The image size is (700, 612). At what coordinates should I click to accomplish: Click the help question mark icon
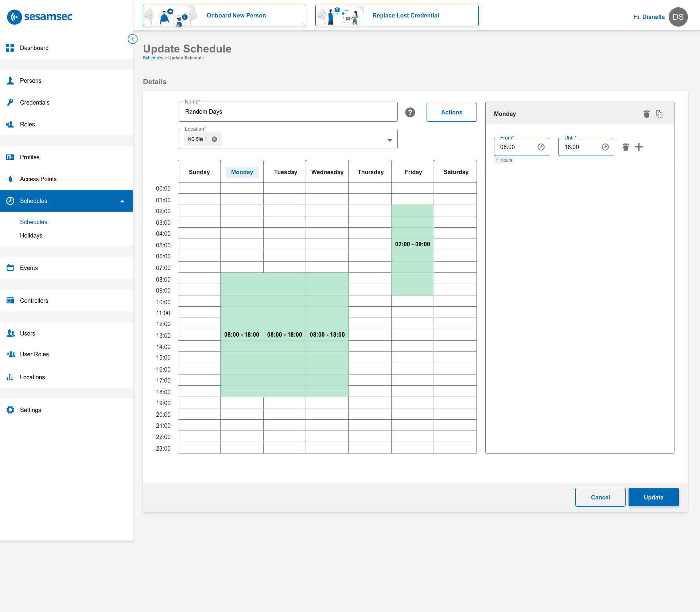[x=410, y=112]
